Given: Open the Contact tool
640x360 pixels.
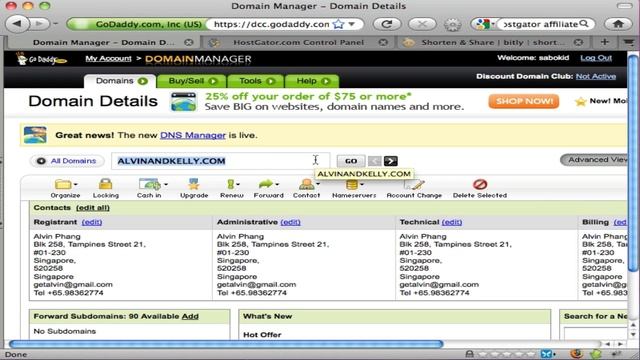Looking at the screenshot, I should tap(306, 188).
